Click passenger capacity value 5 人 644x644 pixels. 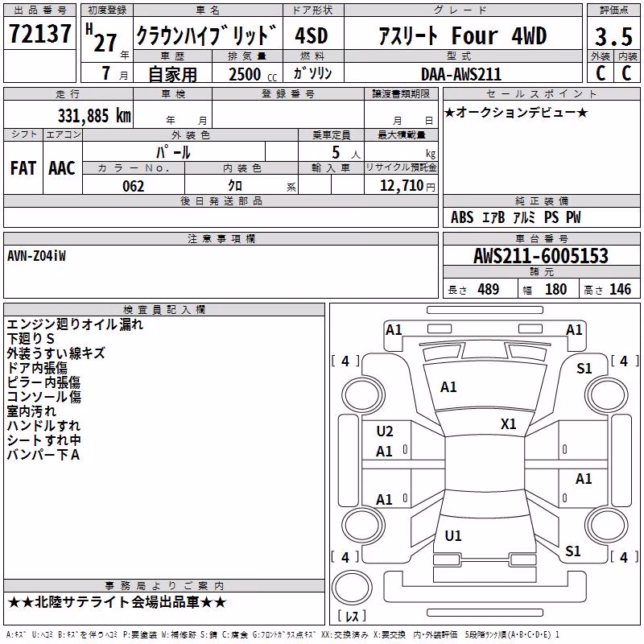[346, 153]
